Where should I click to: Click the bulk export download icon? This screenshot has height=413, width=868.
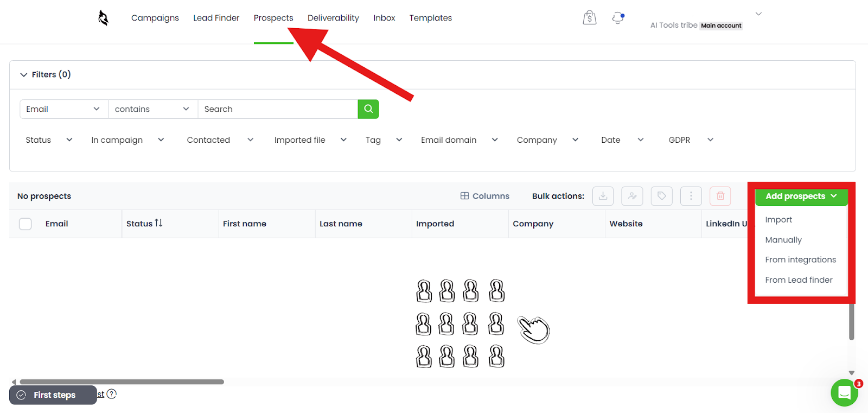coord(603,196)
